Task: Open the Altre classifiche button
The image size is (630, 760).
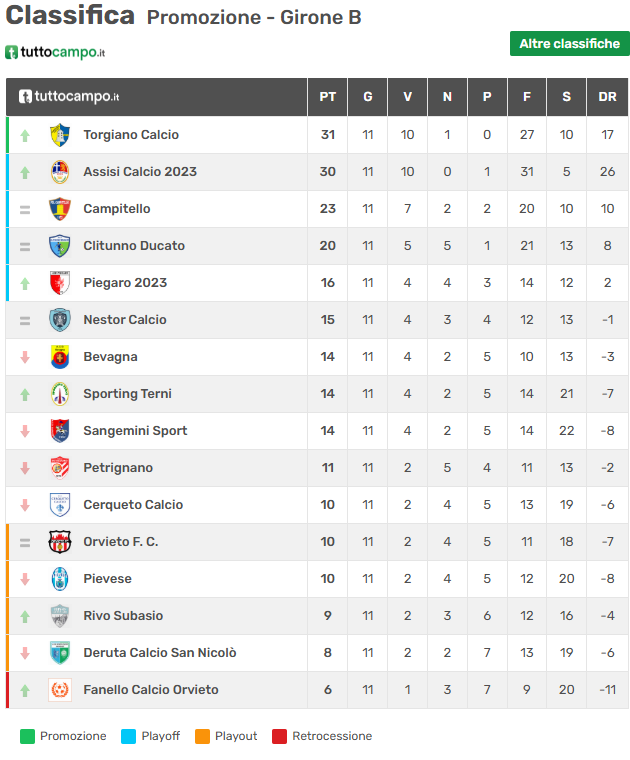Action: (569, 44)
